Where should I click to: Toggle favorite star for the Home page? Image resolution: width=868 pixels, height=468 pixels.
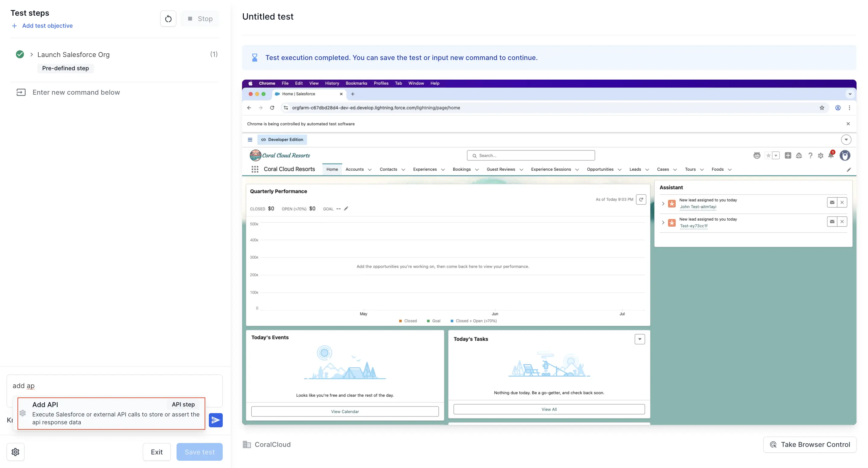(x=769, y=156)
